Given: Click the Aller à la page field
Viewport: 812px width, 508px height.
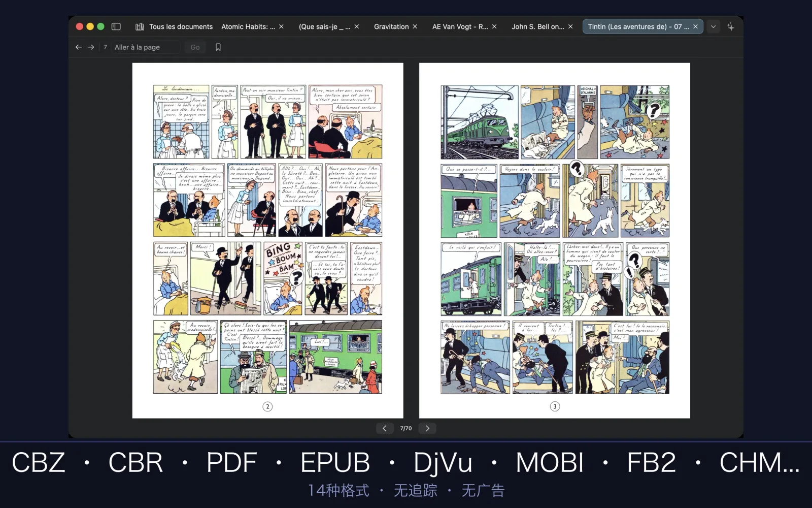Looking at the screenshot, I should (x=145, y=47).
